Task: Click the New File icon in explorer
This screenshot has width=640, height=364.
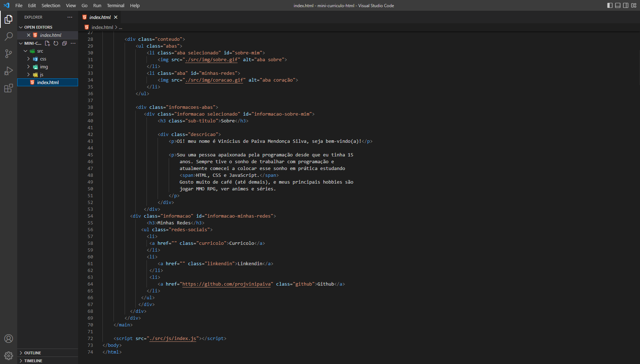Action: [47, 43]
